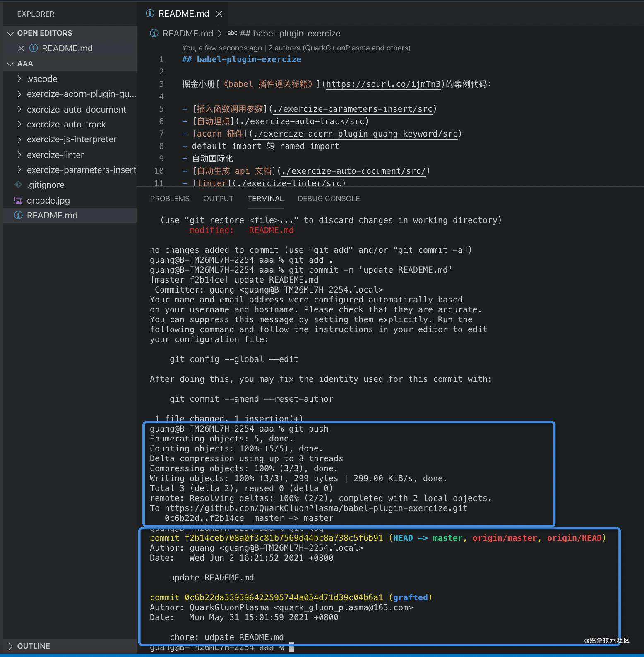Click qrcode.jpg image file icon
Viewport: 644px width, 657px height.
18,200
